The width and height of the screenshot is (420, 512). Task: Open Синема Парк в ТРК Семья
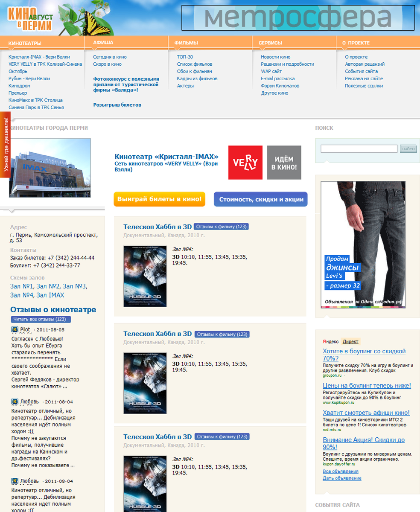[36, 108]
